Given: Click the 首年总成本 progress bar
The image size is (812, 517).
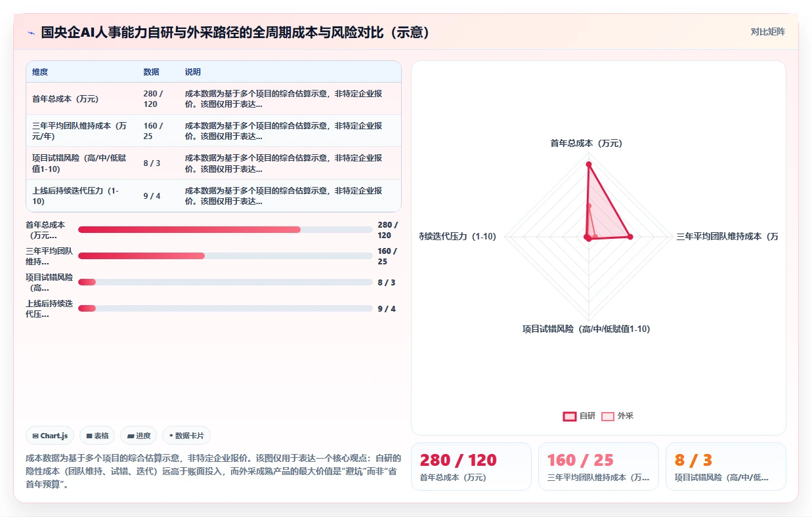Looking at the screenshot, I should click(225, 230).
